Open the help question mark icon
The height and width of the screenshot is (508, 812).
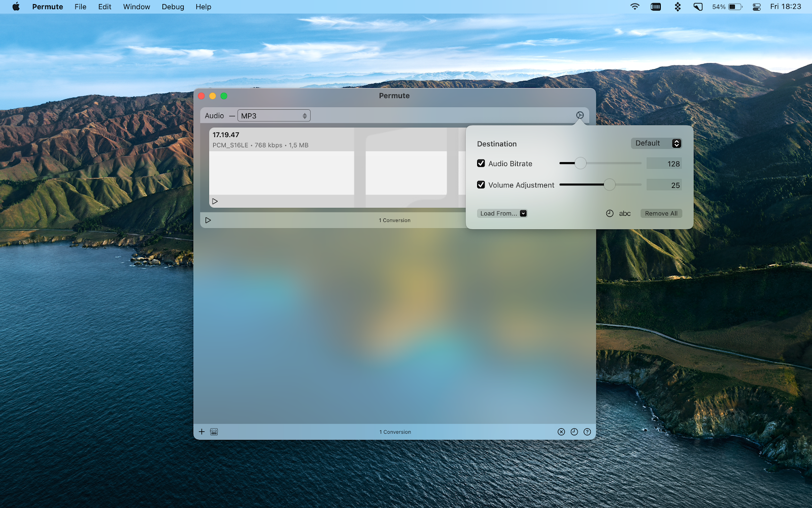pos(587,432)
